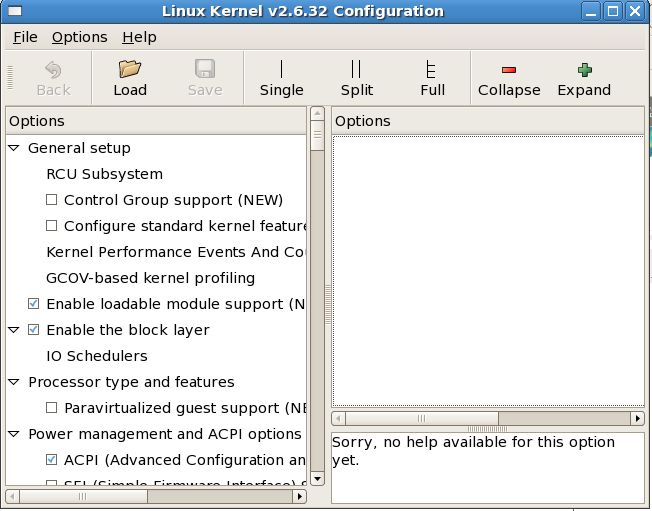Uncheck Enable the block layer
652x511 pixels.
(x=33, y=330)
